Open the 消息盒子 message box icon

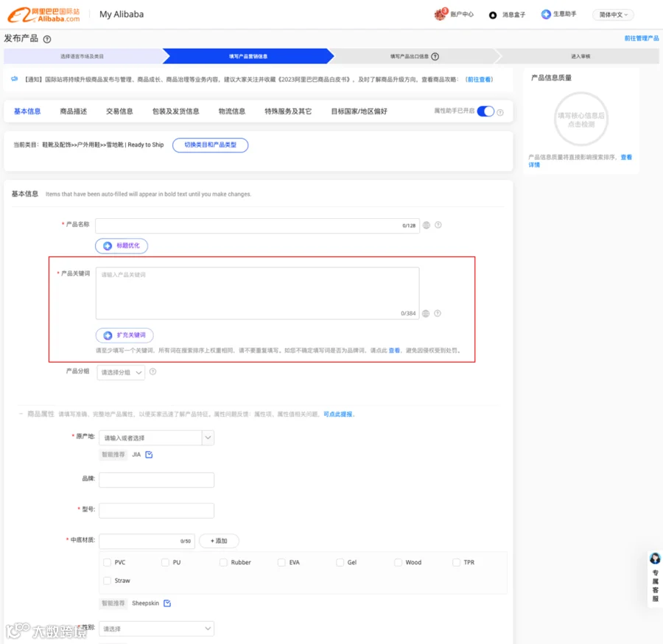[493, 15]
